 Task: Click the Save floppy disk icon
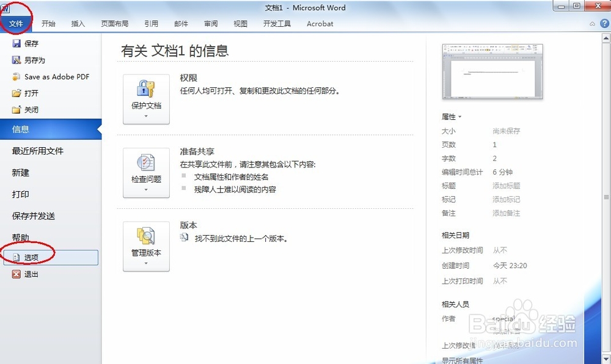(x=16, y=43)
